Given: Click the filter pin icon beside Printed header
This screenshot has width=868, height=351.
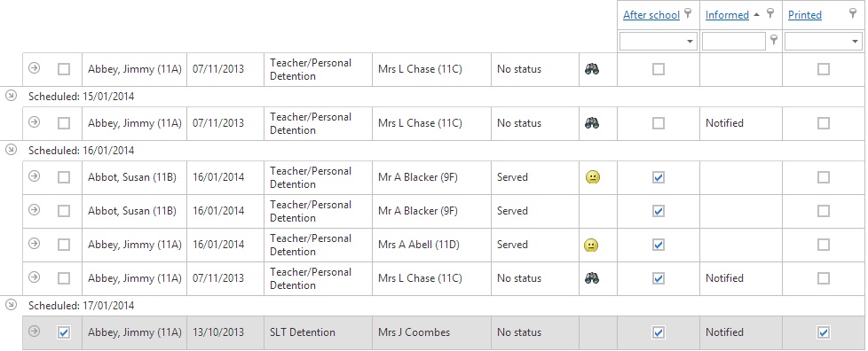Looking at the screenshot, I should pos(853,13).
